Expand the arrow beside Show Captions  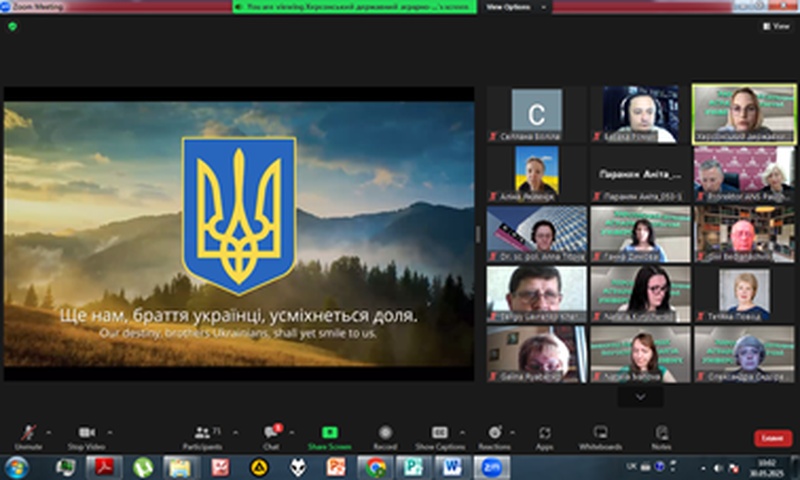click(x=462, y=433)
